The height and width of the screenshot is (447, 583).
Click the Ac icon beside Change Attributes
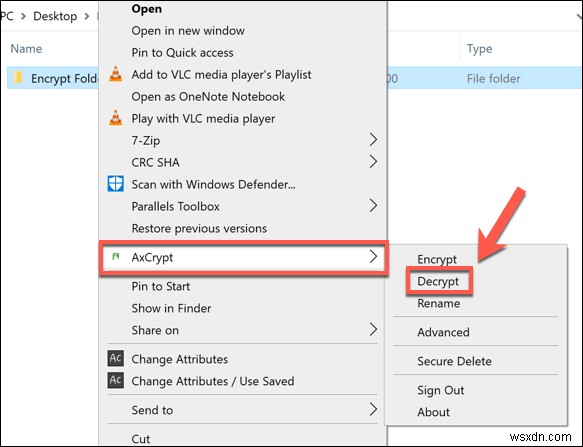tap(116, 358)
